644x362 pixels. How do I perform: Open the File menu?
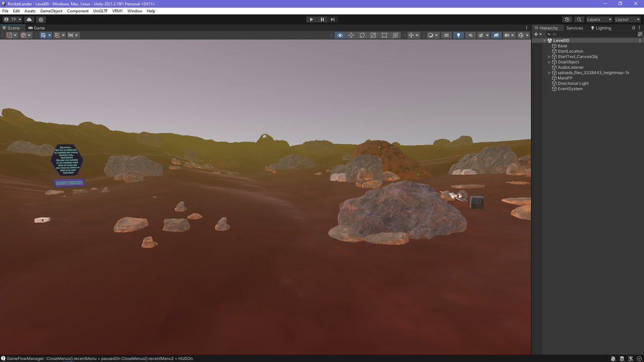pos(6,11)
